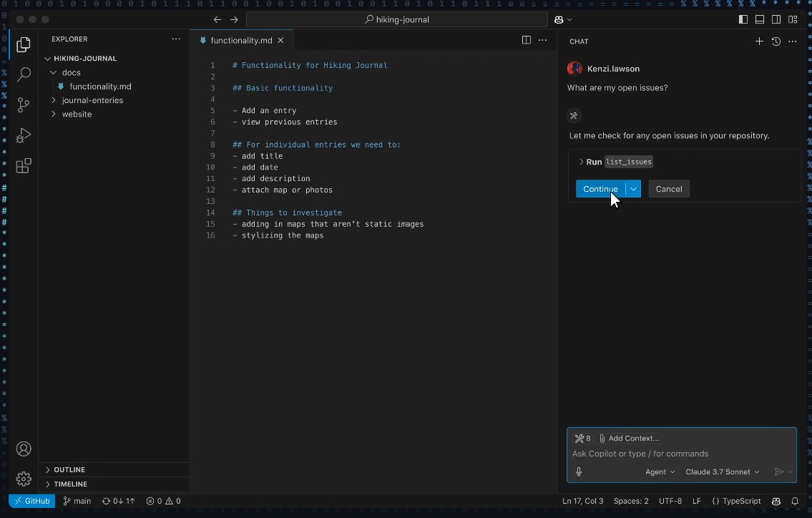The width and height of the screenshot is (812, 518).
Task: Open Source Control view
Action: (24, 105)
